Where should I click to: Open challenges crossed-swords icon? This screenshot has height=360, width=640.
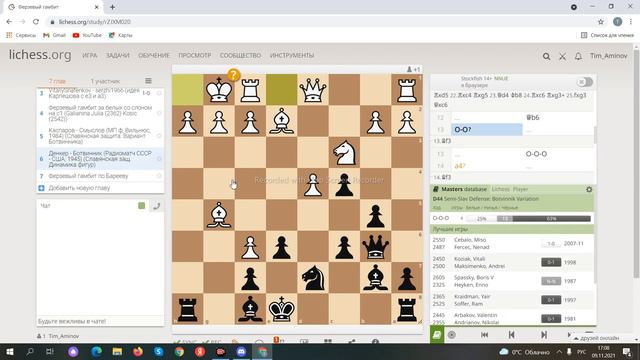[x=562, y=56]
